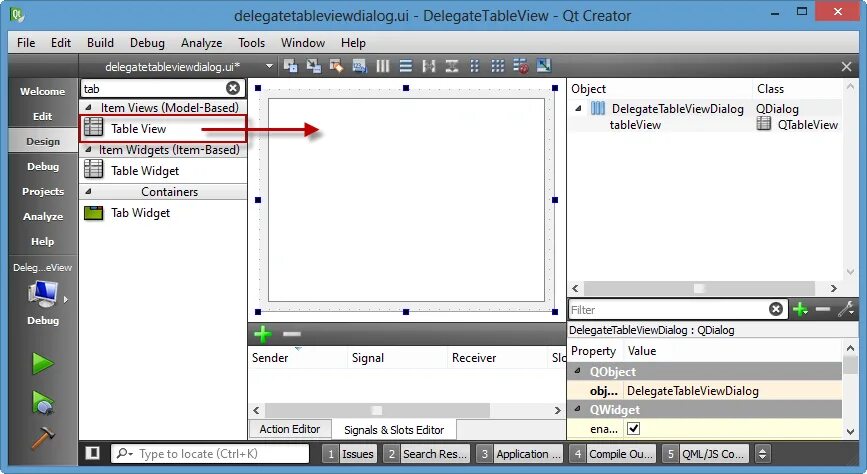Remove the selected signal/slot connection
This screenshot has width=867, height=474.
[x=291, y=334]
